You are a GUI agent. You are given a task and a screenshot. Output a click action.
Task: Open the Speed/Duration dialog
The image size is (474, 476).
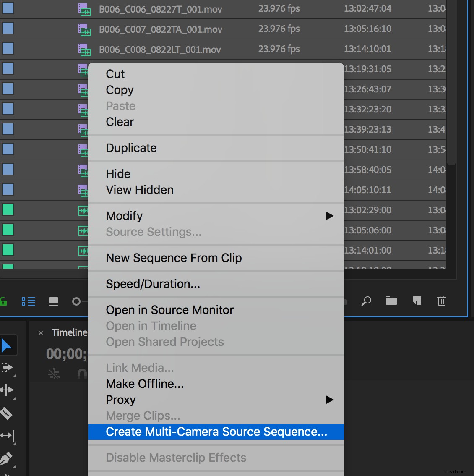click(x=153, y=284)
